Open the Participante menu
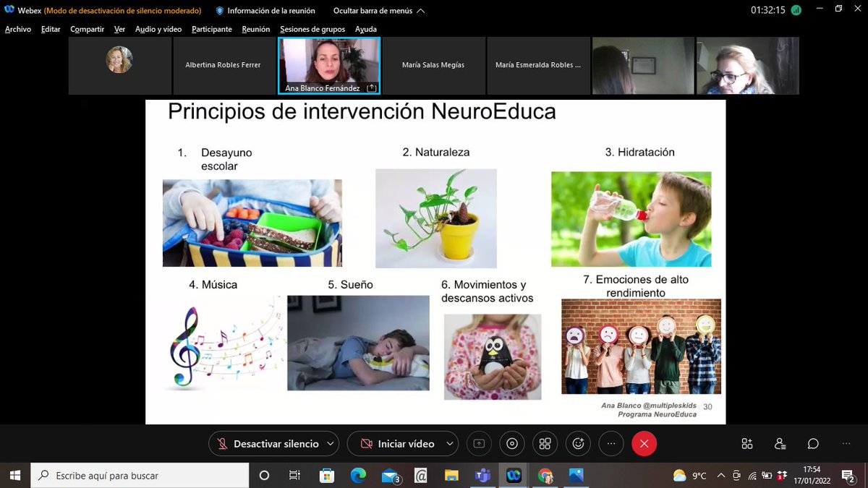Image resolution: width=868 pixels, height=488 pixels. [x=212, y=29]
